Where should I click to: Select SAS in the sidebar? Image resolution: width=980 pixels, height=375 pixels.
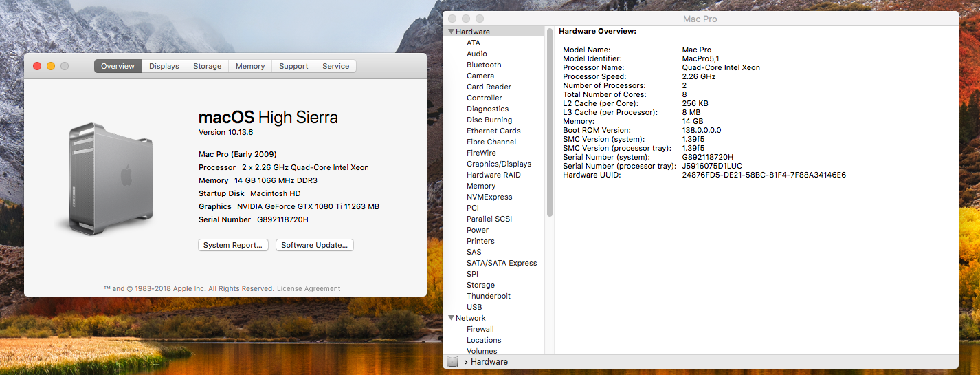(474, 252)
